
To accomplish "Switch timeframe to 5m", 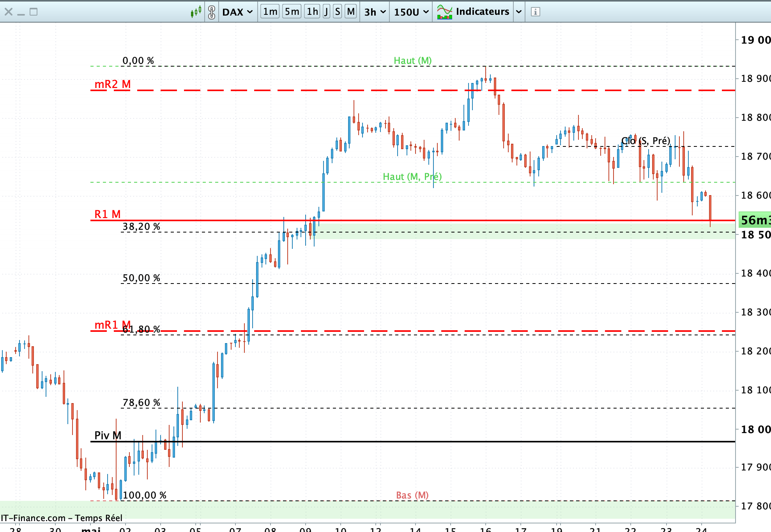I will coord(292,12).
